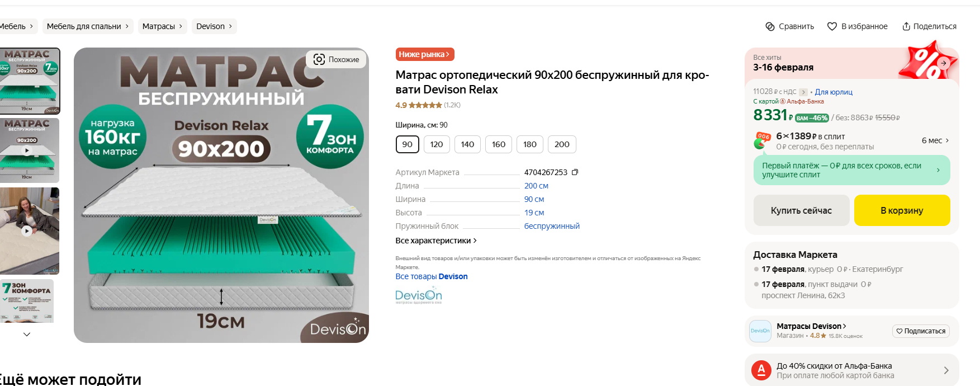Image resolution: width=980 pixels, height=386 pixels.
Task: Select width option 160
Action: [499, 144]
